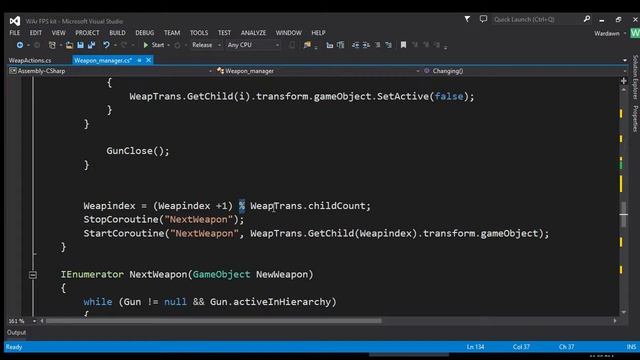Open the BUILD menu
640x360 pixels.
[117, 33]
